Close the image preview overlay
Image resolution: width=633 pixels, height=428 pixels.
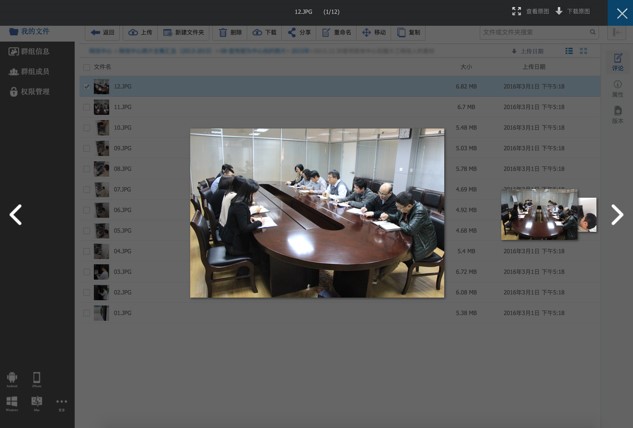(x=619, y=12)
